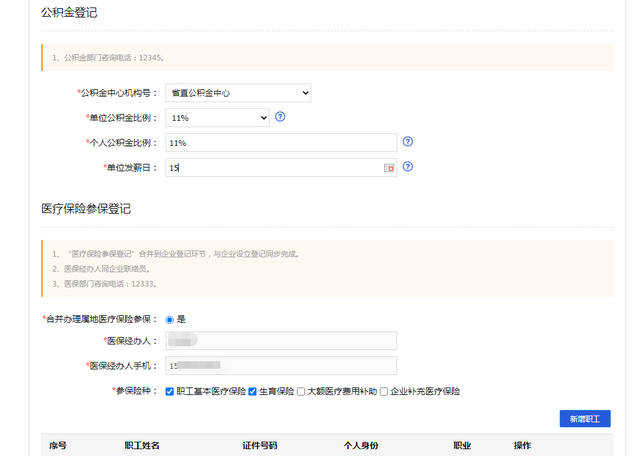The height and width of the screenshot is (456, 640).
Task: Click 个人身份 column header
Action: 361,445
